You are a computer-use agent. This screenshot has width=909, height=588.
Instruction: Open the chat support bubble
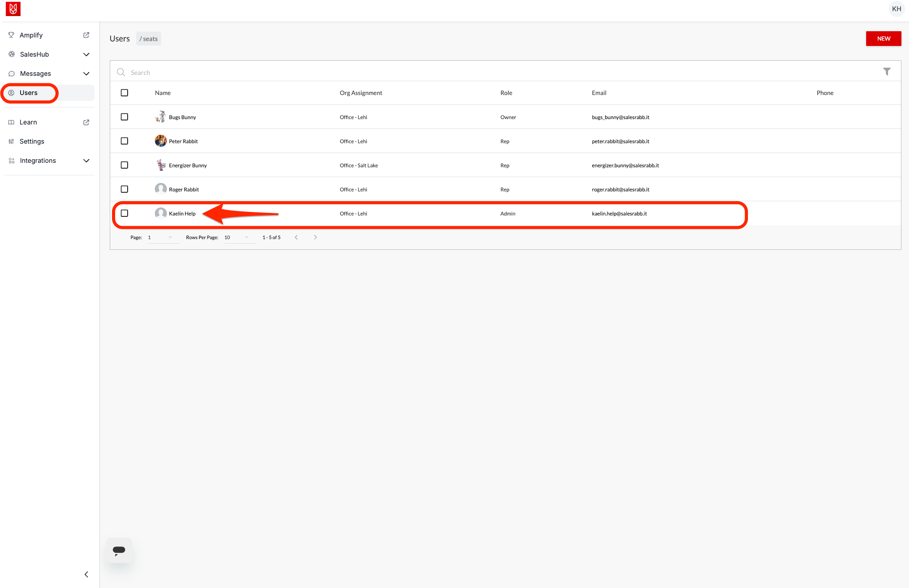pyautogui.click(x=119, y=550)
